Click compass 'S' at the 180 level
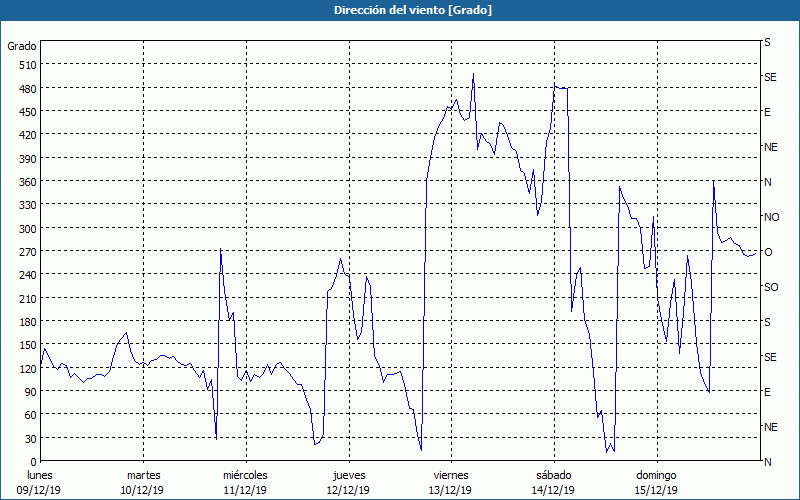Image resolution: width=800 pixels, height=500 pixels. (x=767, y=322)
